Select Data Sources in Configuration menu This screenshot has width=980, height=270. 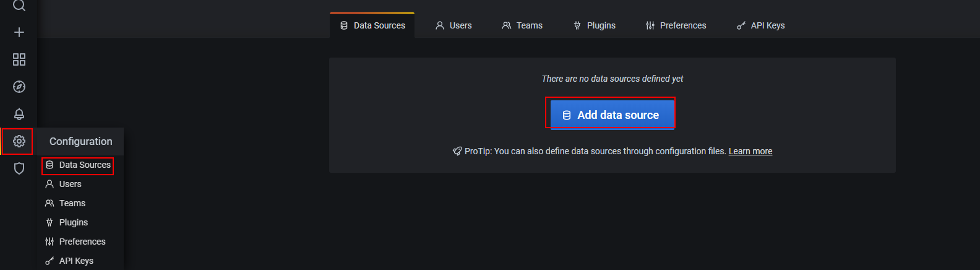78,165
